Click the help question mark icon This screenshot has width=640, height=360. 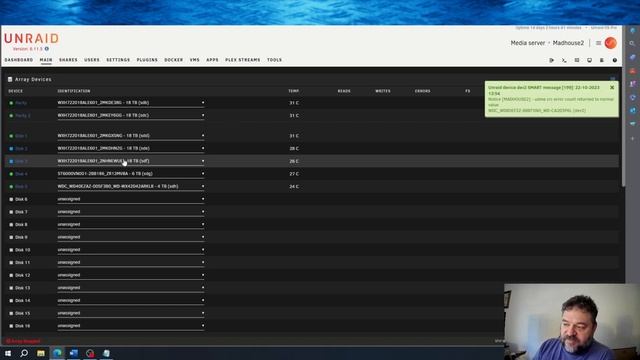(x=615, y=60)
